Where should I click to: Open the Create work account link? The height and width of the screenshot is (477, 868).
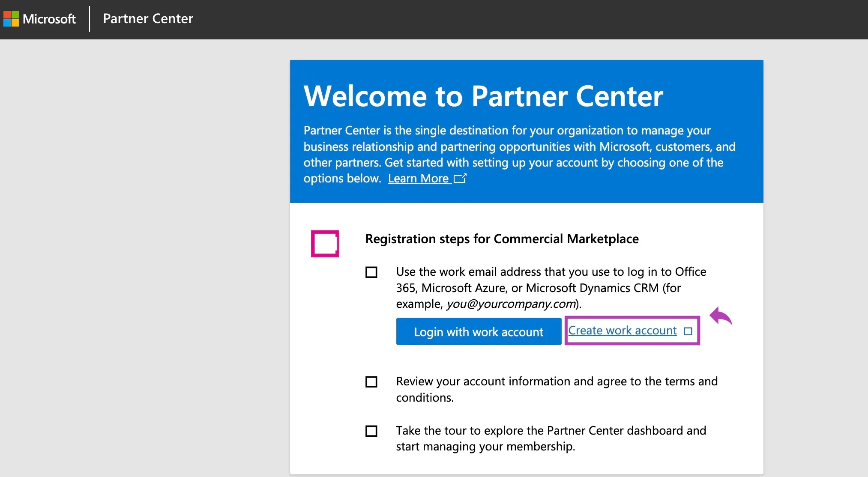click(623, 331)
